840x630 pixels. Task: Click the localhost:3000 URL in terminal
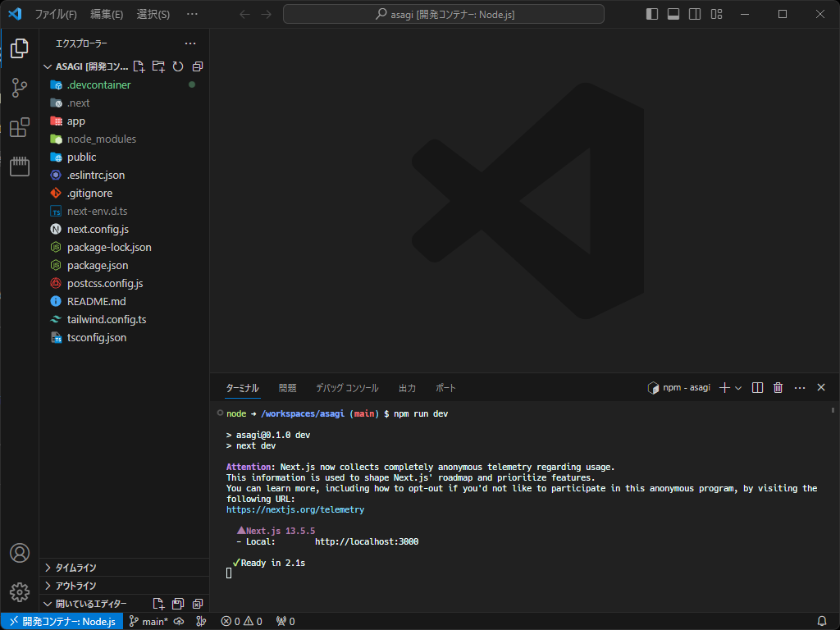pyautogui.click(x=367, y=541)
